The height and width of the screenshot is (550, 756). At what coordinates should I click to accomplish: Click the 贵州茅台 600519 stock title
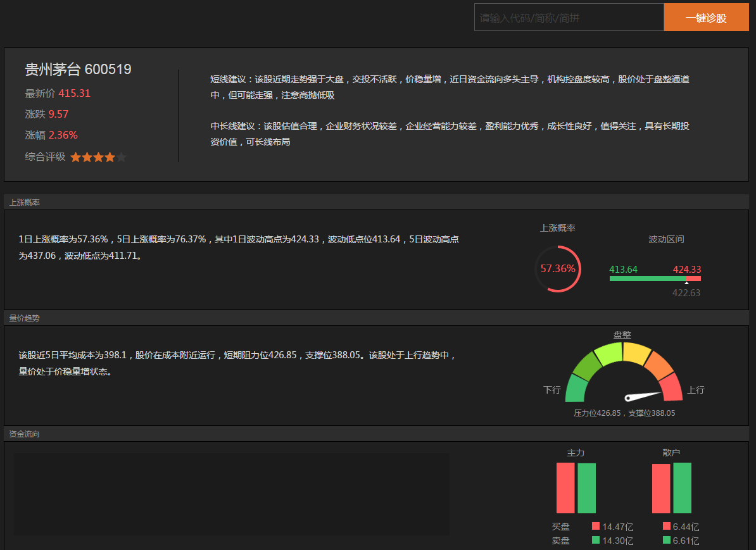pyautogui.click(x=78, y=70)
